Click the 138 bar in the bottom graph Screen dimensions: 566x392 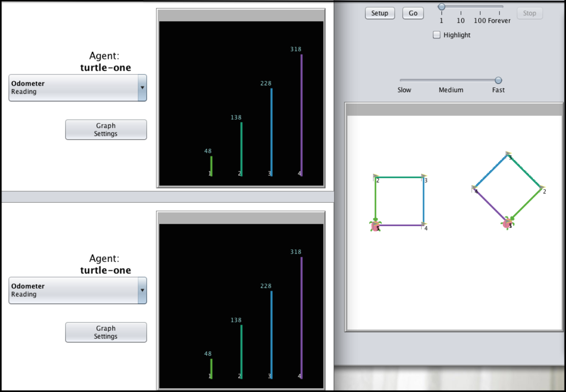[241, 351]
